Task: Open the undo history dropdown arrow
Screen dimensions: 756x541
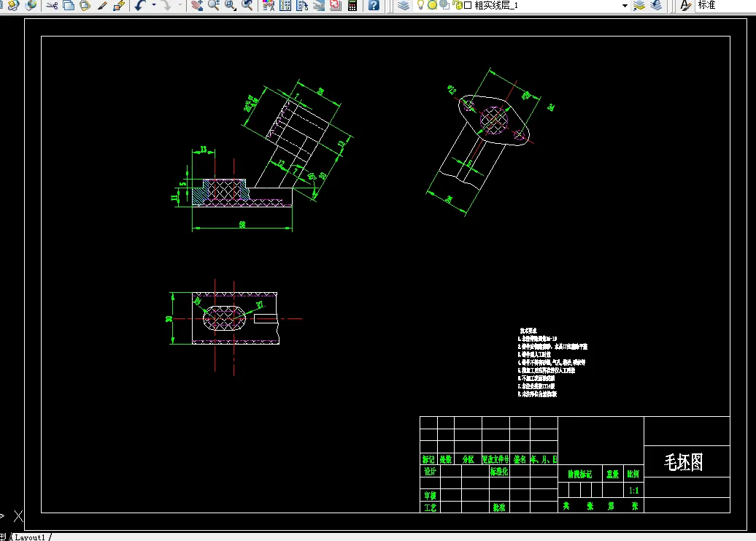Action: [154, 5]
